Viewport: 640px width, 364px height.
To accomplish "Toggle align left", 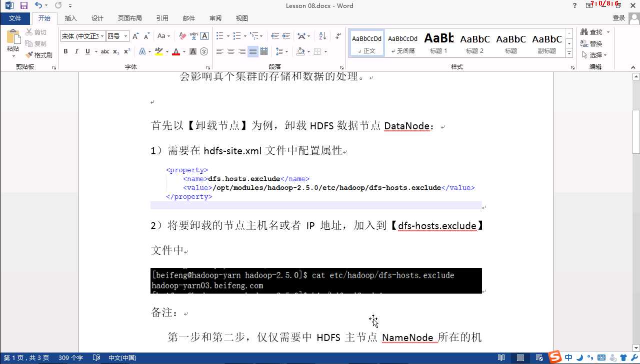I will tap(219, 51).
